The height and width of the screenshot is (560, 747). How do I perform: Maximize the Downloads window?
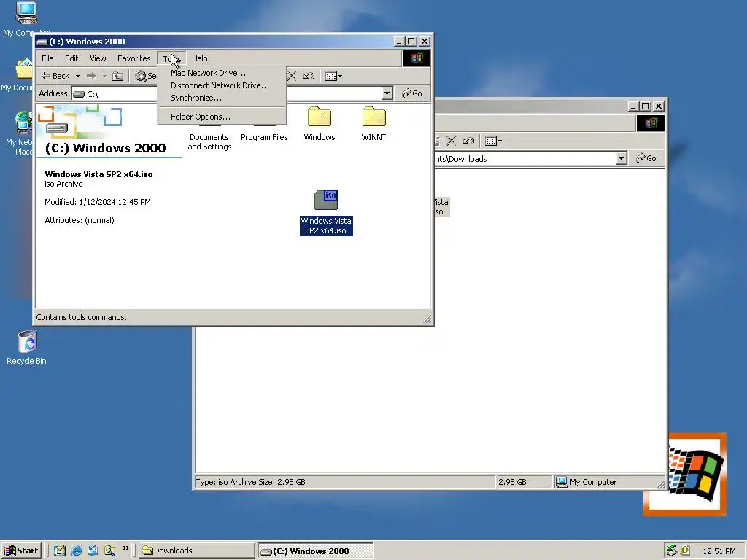pos(646,106)
